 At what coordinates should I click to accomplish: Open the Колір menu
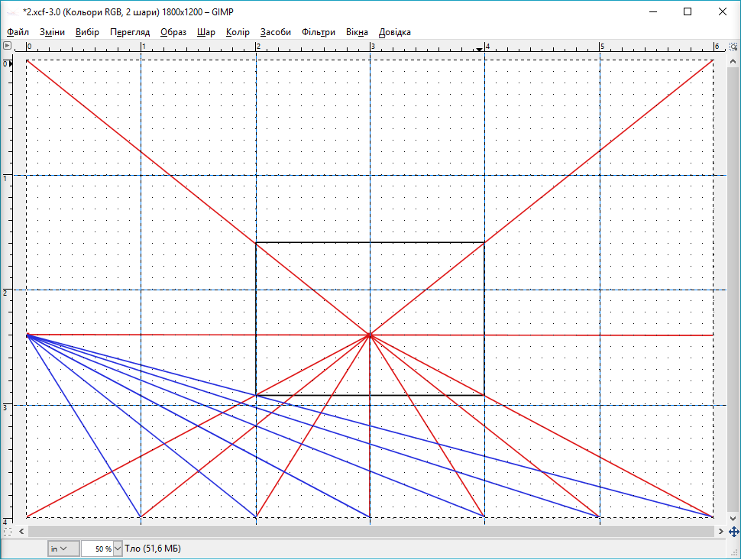[238, 32]
